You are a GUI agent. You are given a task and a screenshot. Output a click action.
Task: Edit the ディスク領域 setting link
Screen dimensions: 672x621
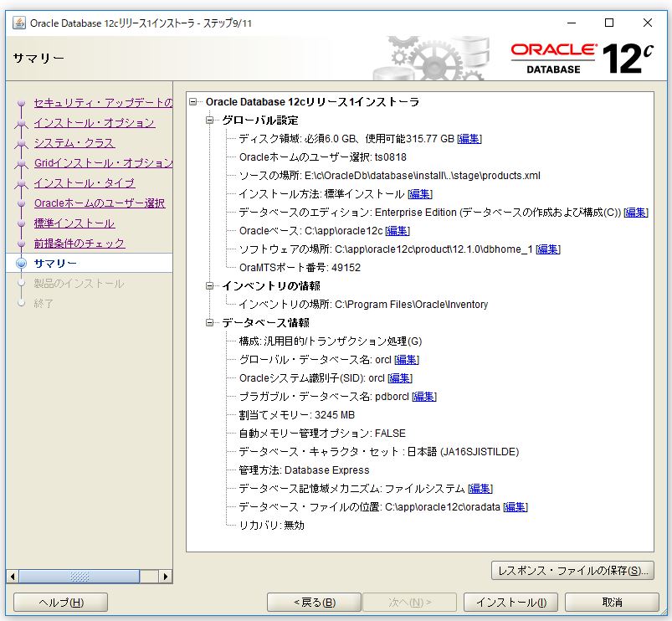tap(469, 139)
